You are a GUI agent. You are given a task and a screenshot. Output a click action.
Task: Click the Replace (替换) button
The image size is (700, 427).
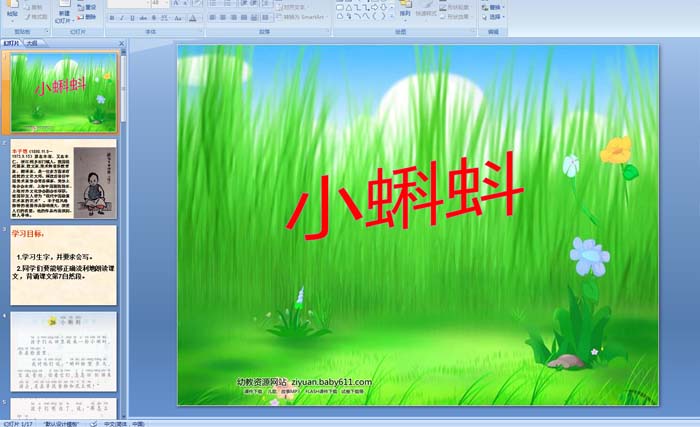(x=493, y=7)
